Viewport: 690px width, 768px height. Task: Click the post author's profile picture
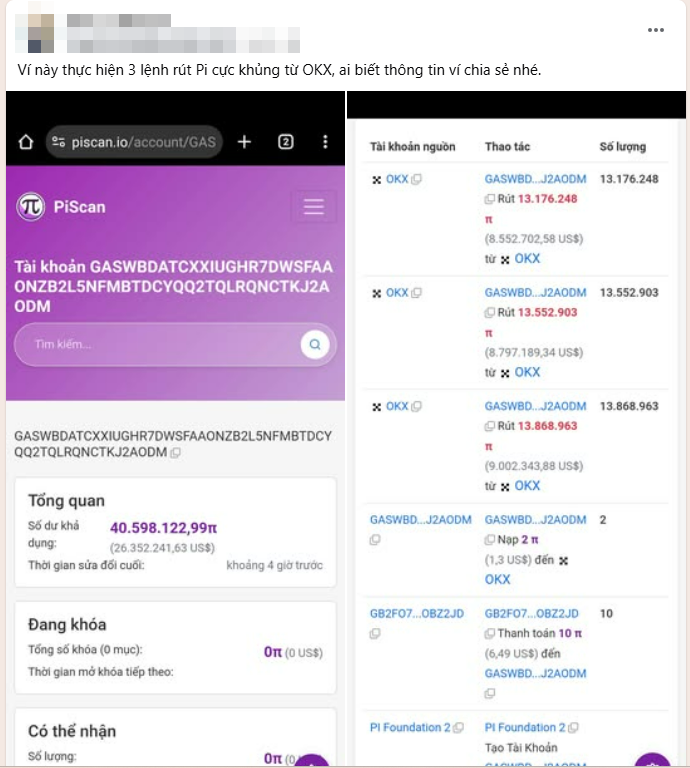coord(37,33)
